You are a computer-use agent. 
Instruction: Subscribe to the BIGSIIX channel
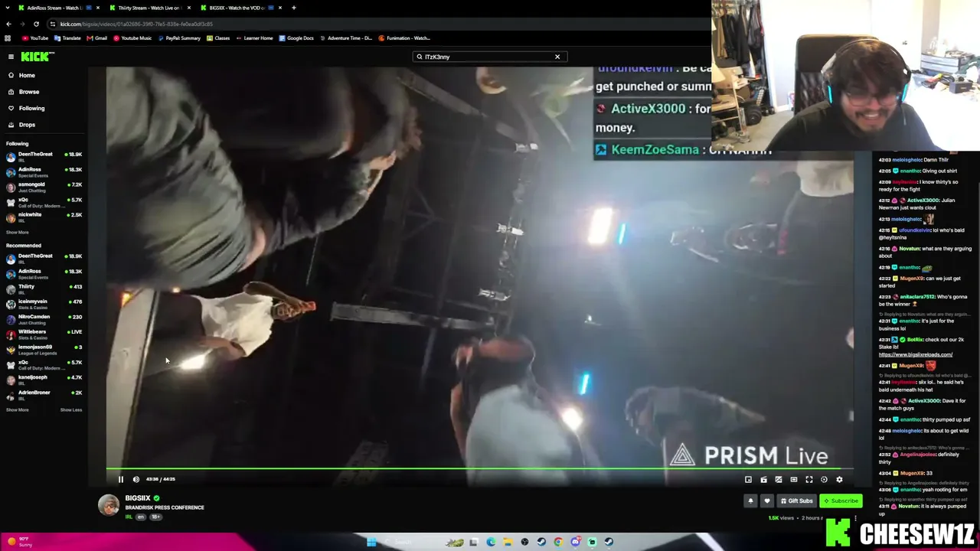841,500
